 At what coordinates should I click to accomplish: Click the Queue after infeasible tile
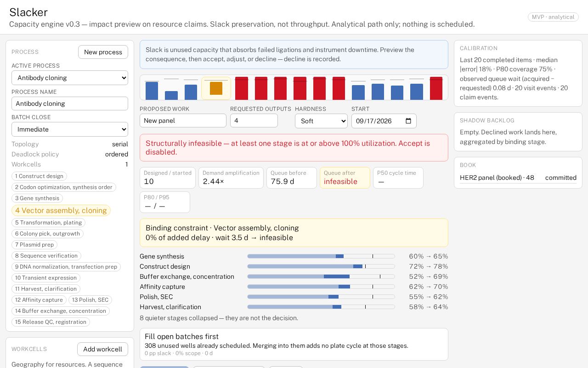(x=345, y=178)
